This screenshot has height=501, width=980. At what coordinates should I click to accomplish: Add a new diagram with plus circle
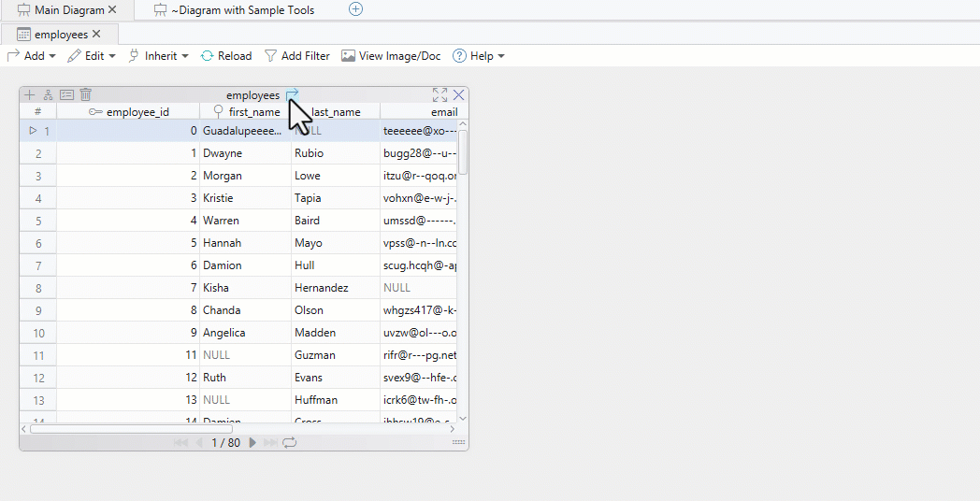click(355, 9)
